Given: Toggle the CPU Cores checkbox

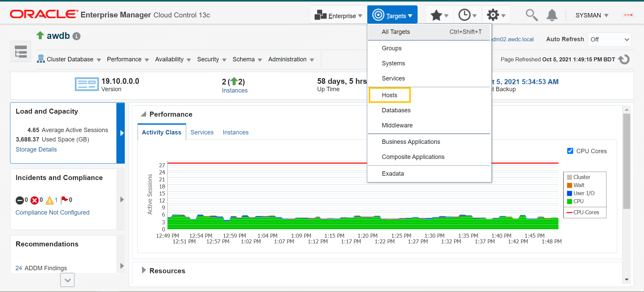Looking at the screenshot, I should (x=570, y=151).
